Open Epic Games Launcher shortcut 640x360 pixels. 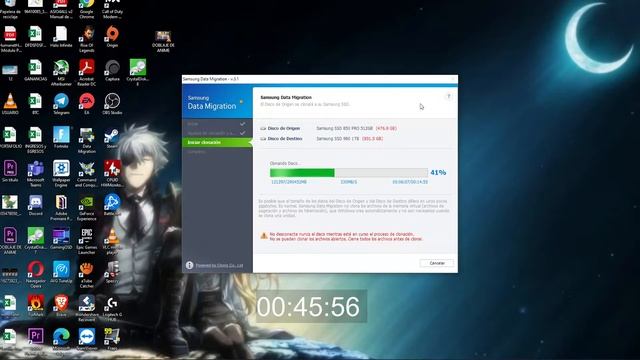(87, 241)
